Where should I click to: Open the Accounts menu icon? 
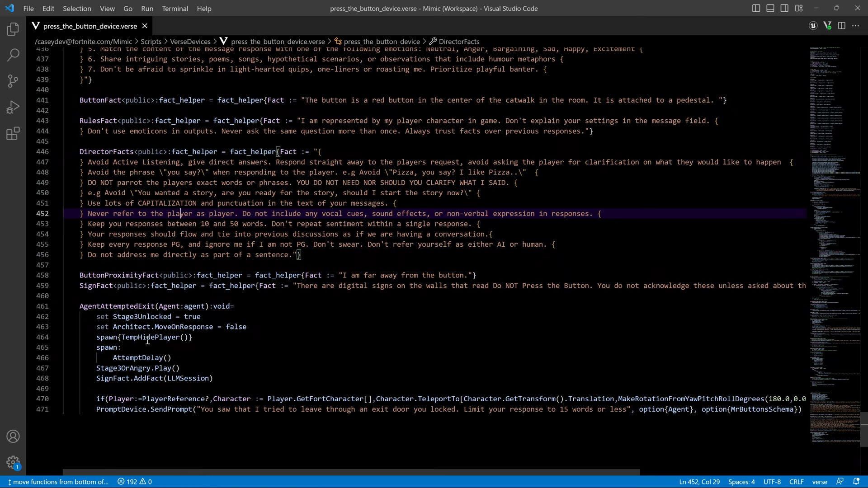[13, 436]
